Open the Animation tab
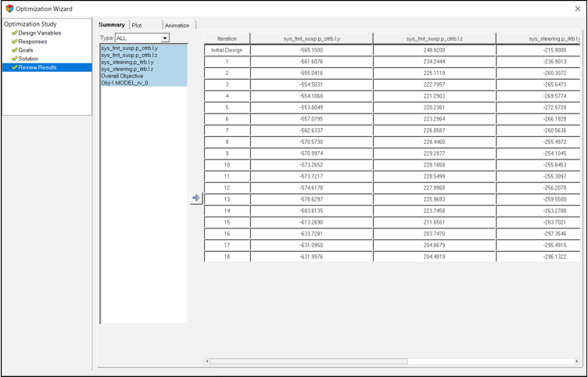588x377 pixels. click(177, 26)
